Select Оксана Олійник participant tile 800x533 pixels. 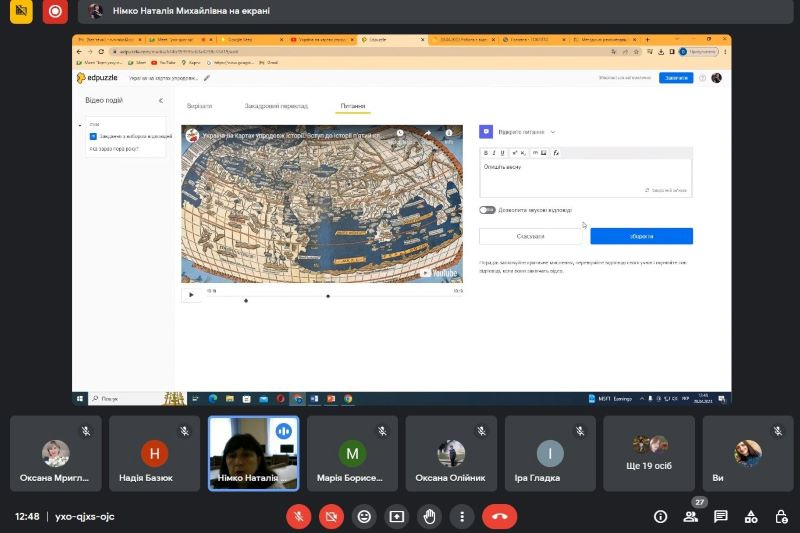tap(452, 453)
